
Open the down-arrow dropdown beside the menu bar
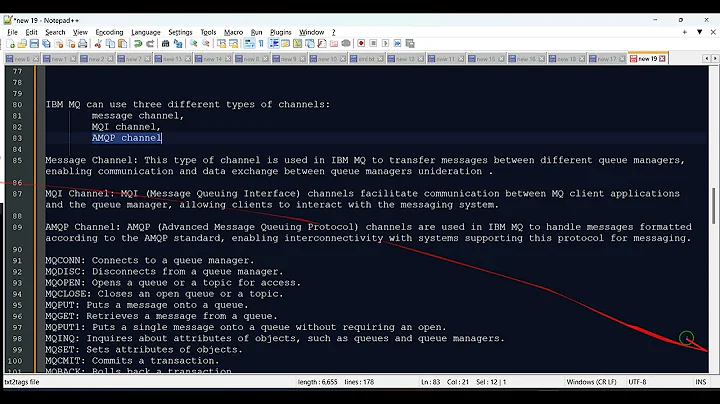click(699, 32)
